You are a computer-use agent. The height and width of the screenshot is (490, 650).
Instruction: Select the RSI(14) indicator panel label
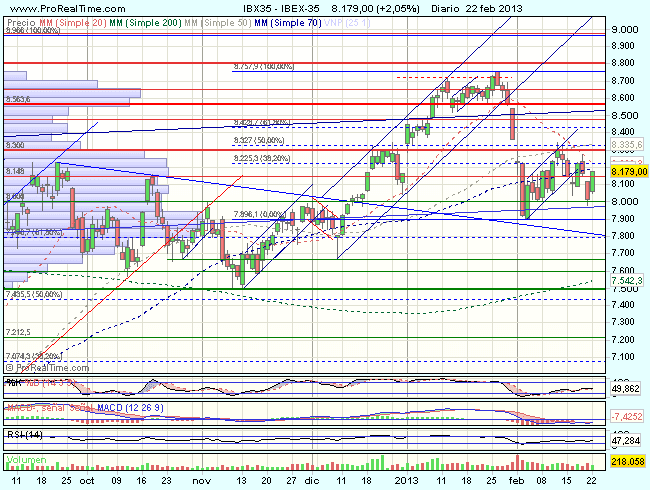(24, 434)
